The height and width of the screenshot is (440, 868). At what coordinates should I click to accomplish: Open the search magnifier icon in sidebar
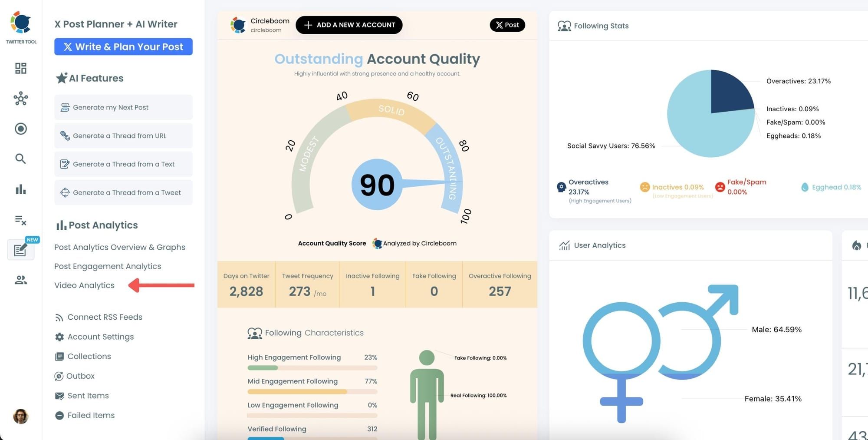point(20,159)
